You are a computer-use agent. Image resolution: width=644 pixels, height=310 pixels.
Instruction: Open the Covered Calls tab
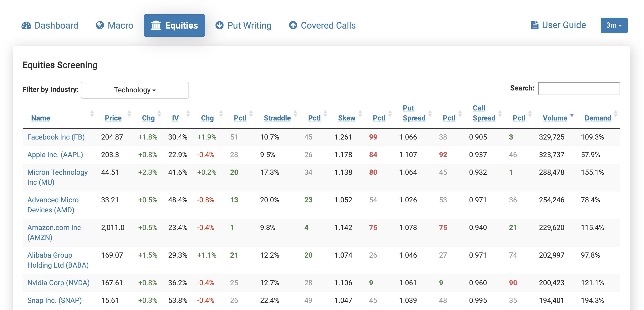(x=322, y=25)
